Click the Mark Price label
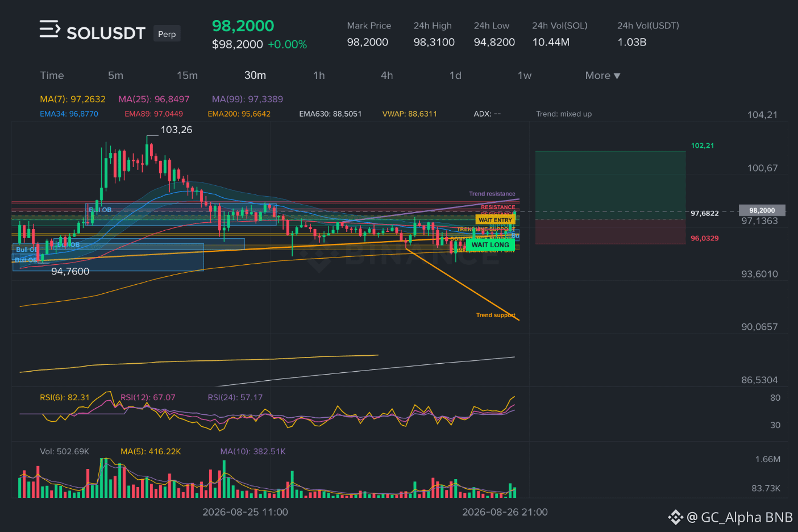Image resolution: width=798 pixels, height=532 pixels. 369,26
